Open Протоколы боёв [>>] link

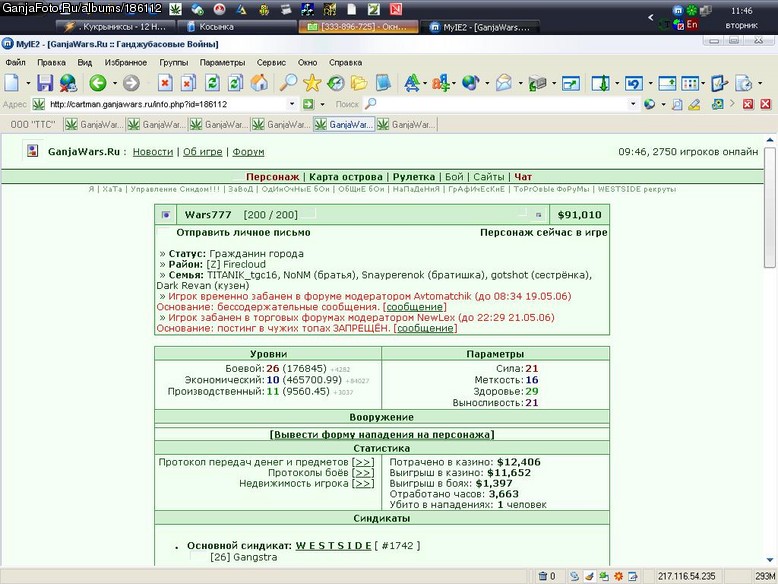363,473
